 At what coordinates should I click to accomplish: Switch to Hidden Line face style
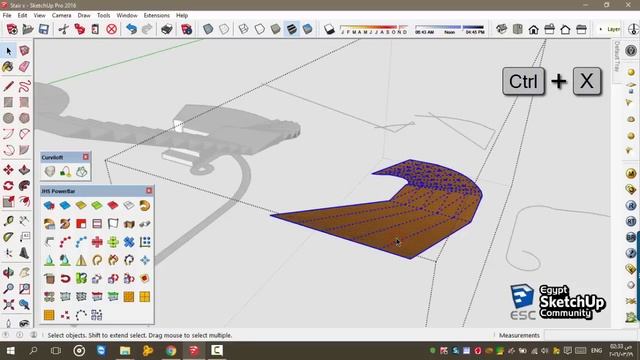(x=260, y=29)
